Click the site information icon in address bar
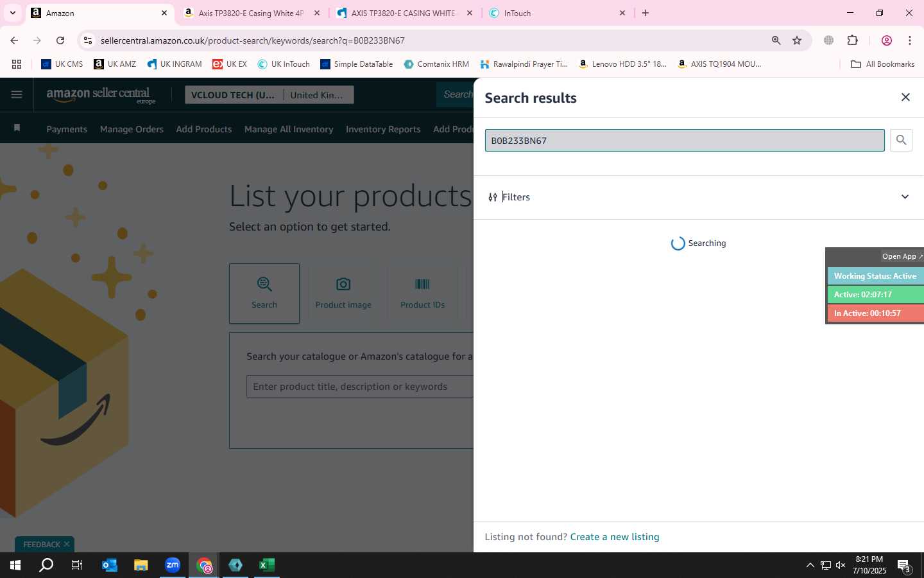 point(88,40)
